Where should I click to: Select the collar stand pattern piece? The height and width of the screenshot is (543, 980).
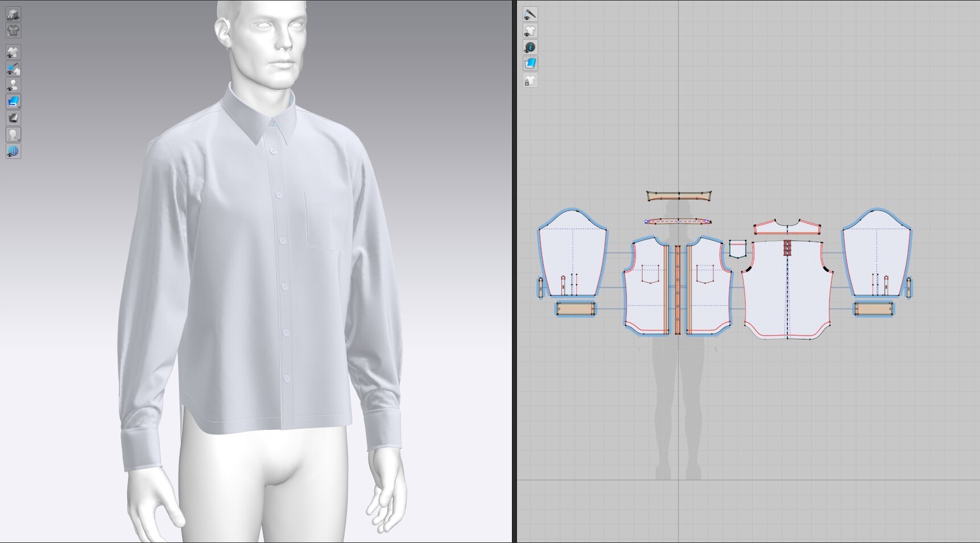[678, 221]
